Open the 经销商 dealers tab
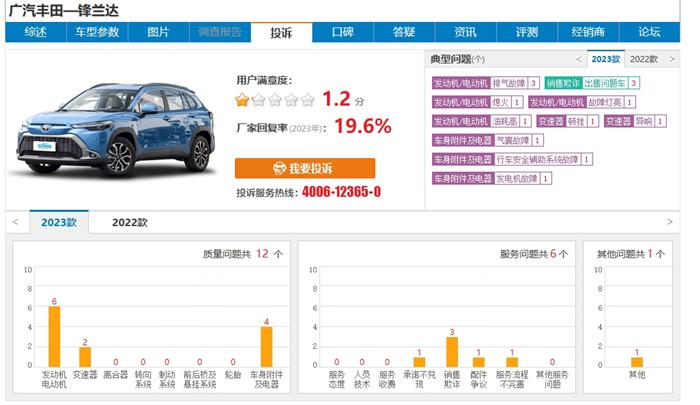 click(x=588, y=32)
